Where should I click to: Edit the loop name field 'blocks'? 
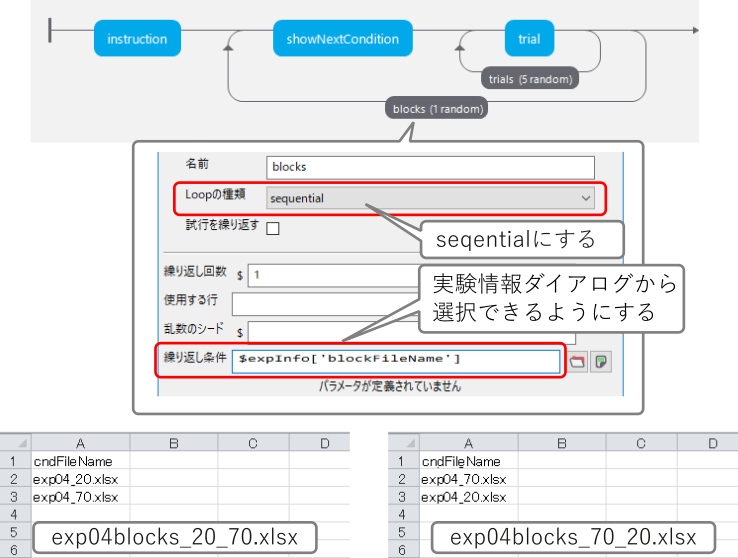(430, 167)
